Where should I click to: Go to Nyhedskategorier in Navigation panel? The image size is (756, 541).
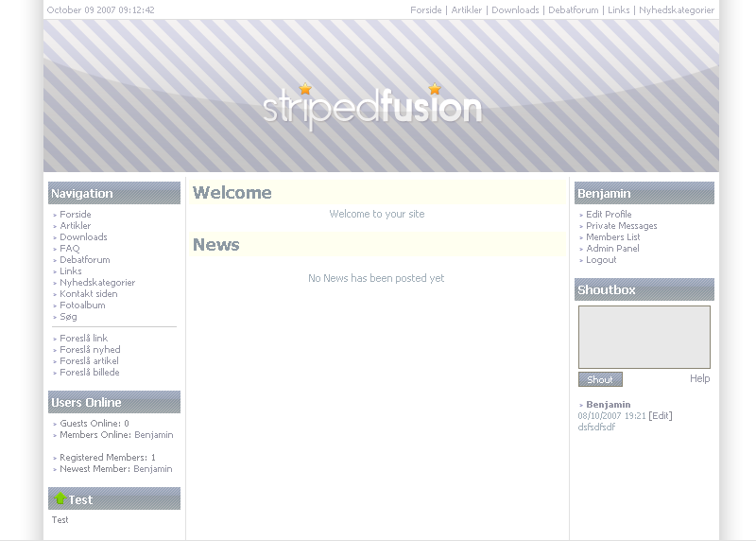pyautogui.click(x=97, y=283)
